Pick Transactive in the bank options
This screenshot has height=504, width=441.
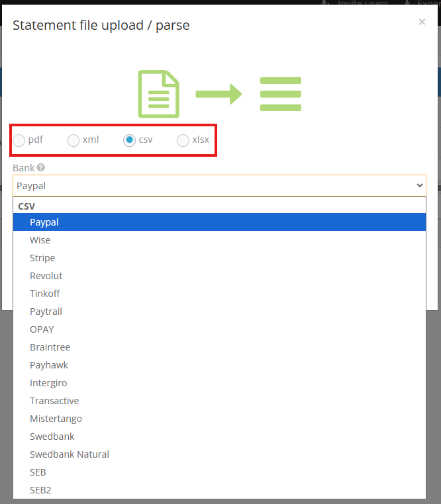pos(220,401)
